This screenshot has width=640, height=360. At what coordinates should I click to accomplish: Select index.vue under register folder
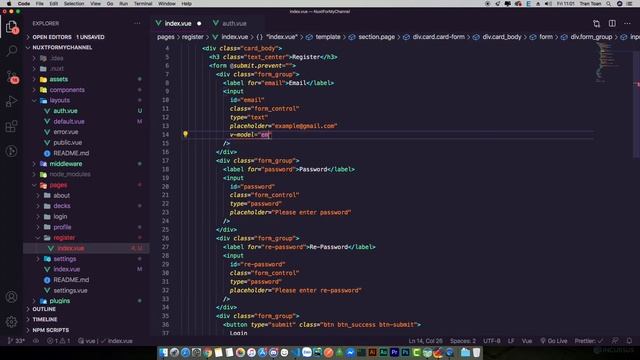(86, 248)
